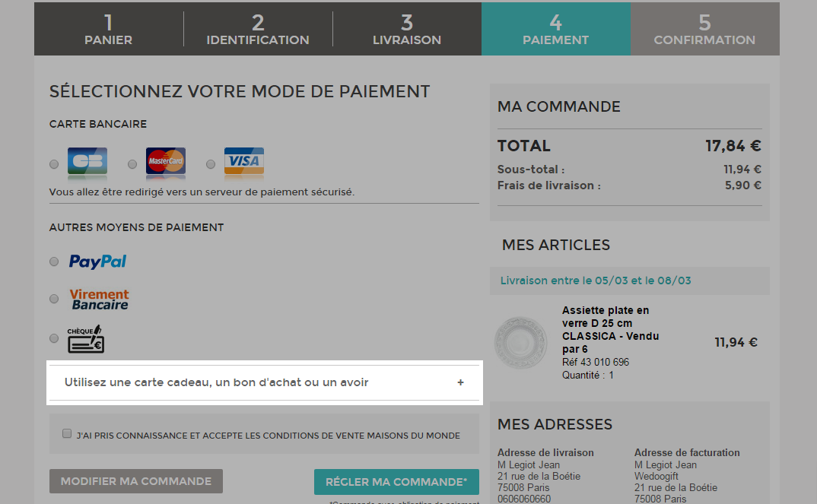
Task: Select the Visa radio button
Action: click(x=211, y=164)
